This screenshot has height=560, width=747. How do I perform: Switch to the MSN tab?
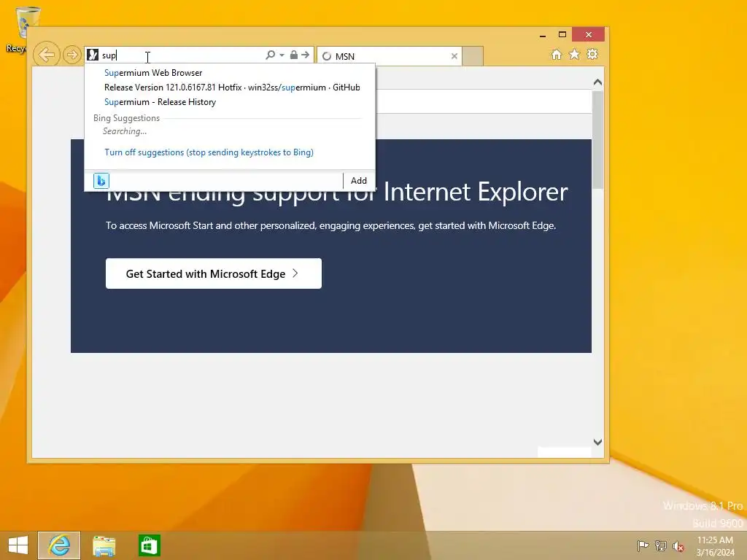point(385,56)
